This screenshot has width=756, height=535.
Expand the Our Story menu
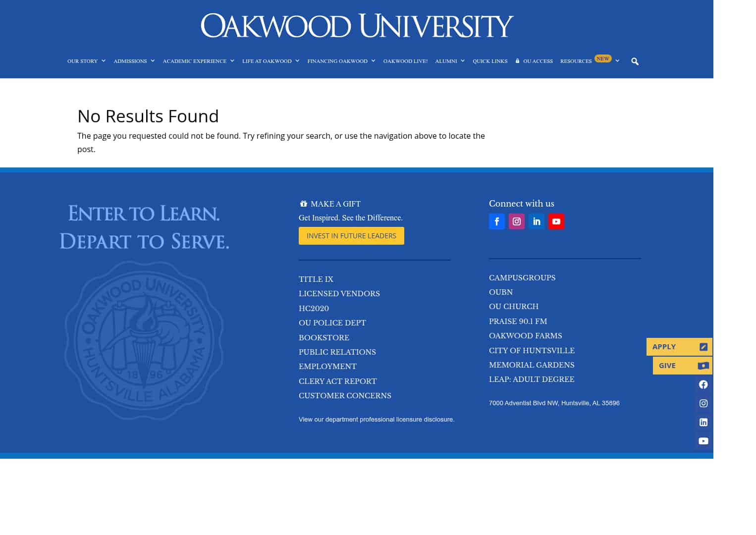87,61
